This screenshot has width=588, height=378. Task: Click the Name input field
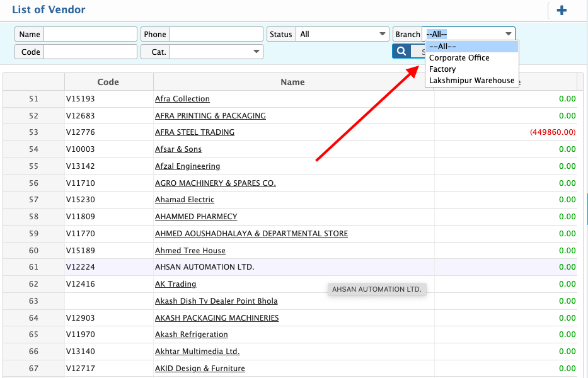90,34
